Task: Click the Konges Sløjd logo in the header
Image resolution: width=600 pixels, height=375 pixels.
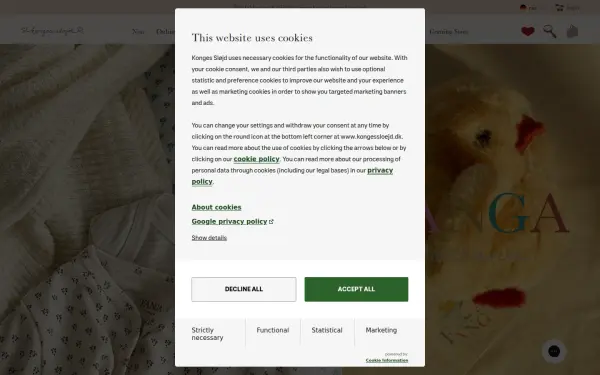Action: (52, 31)
